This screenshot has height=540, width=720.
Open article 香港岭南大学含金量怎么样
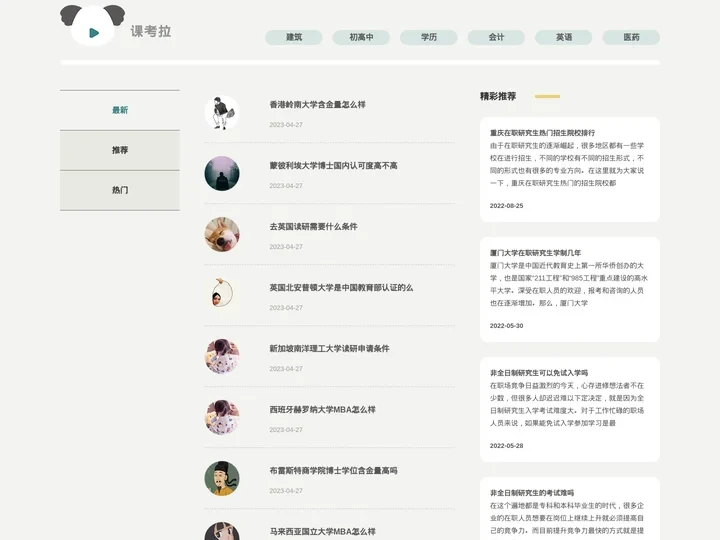[x=317, y=105]
